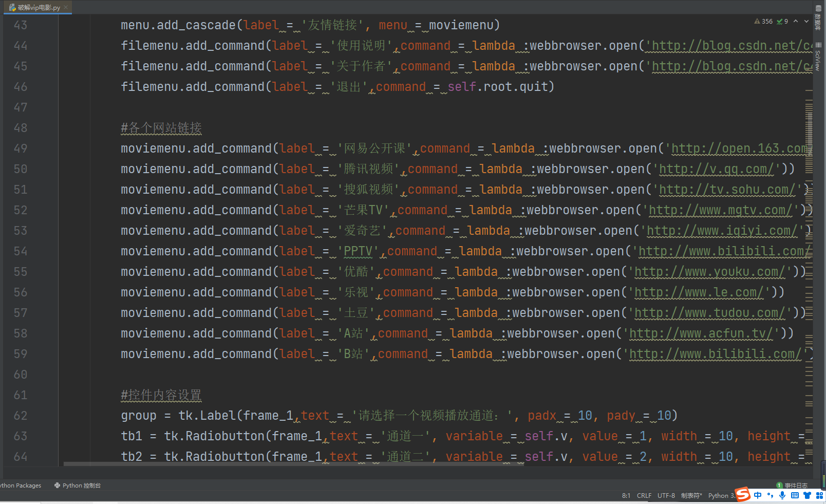
Task: Open the Python Packages tool window
Action: 21,486
